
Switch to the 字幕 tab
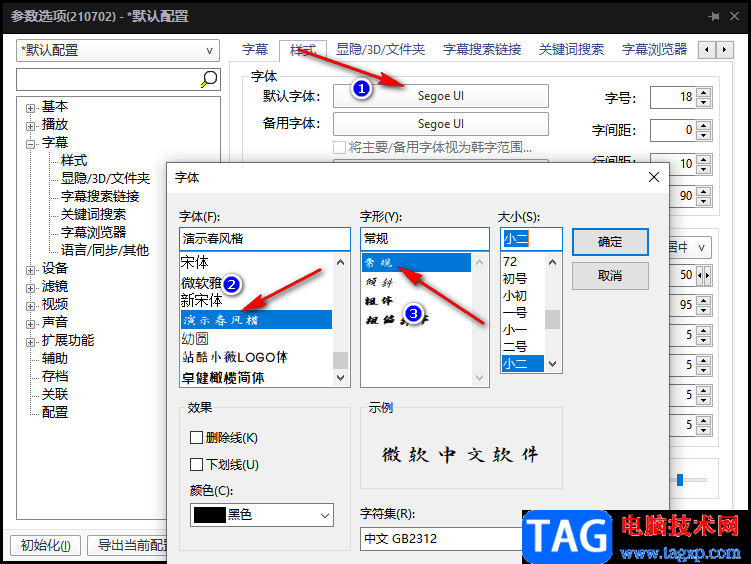[255, 49]
